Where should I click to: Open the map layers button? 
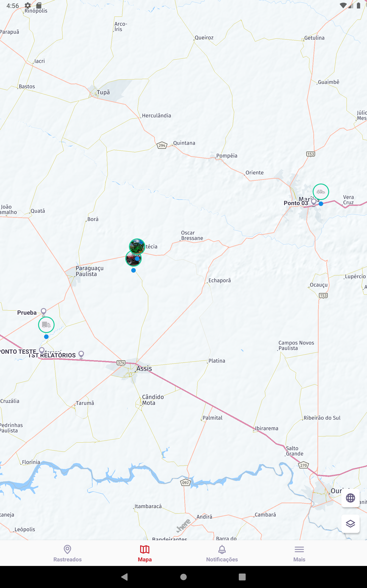click(x=350, y=524)
